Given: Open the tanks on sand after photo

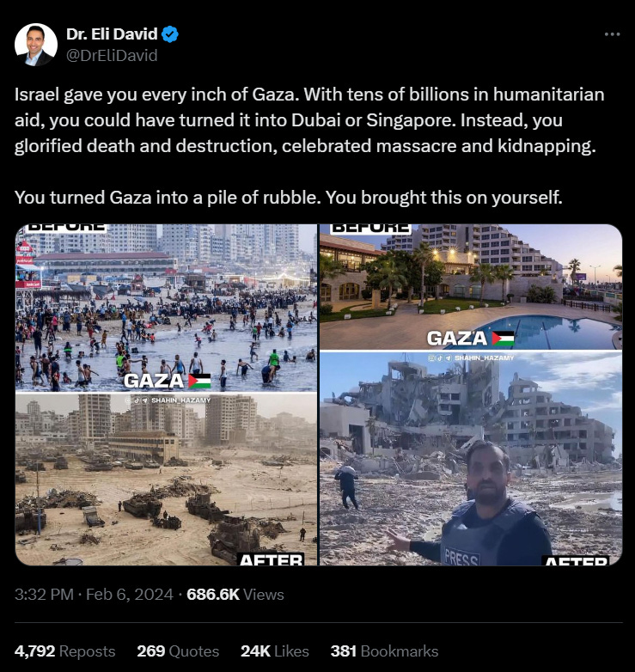Looking at the screenshot, I should pos(166,480).
